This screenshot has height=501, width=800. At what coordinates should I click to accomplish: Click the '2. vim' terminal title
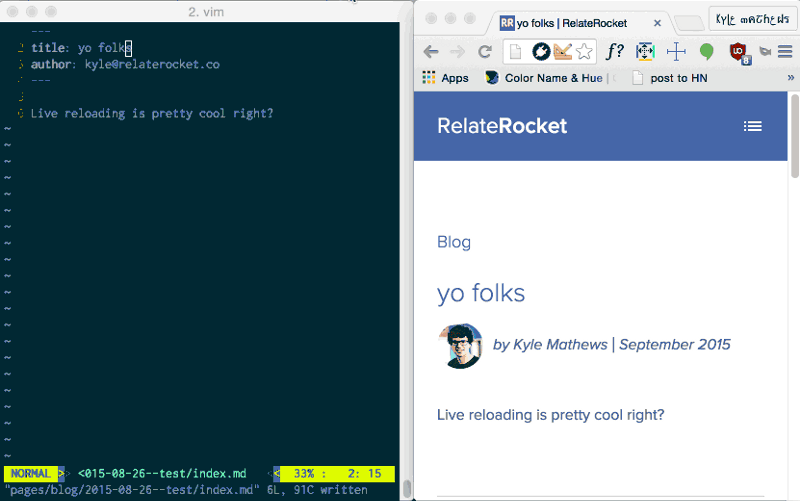click(206, 12)
